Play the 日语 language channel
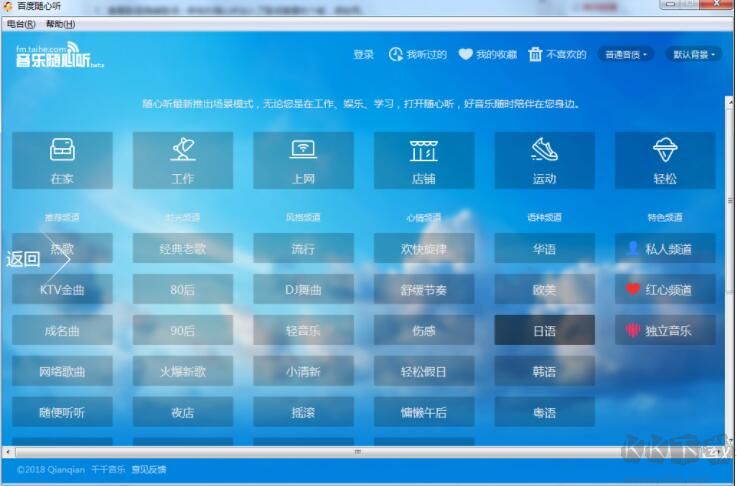This screenshot has height=486, width=737. click(x=544, y=331)
